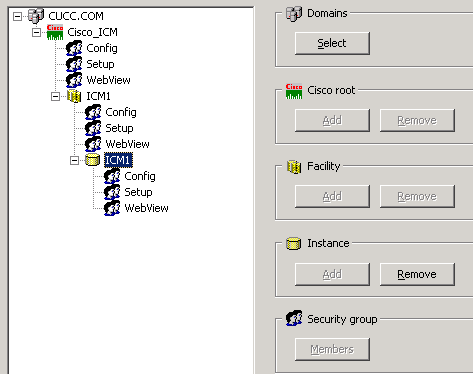This screenshot has height=374, width=473.
Task: Remove the selected Instance
Action: click(417, 274)
